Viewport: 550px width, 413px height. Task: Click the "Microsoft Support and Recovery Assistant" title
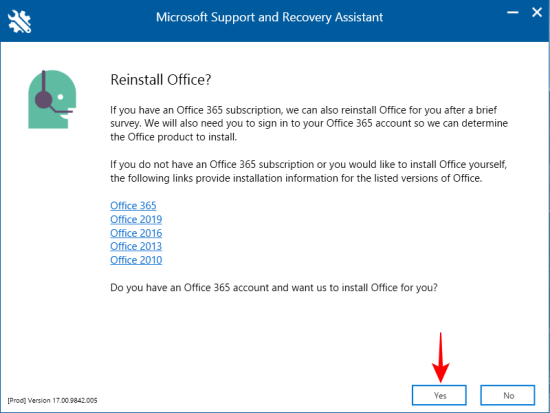[x=269, y=17]
